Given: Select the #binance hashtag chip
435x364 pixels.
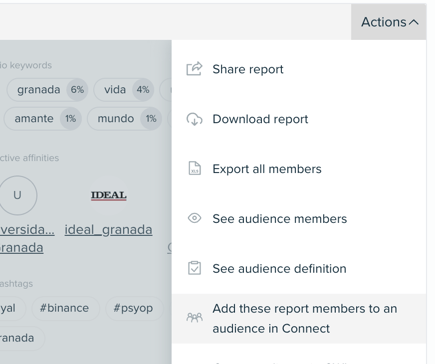Looking at the screenshot, I should coord(65,308).
